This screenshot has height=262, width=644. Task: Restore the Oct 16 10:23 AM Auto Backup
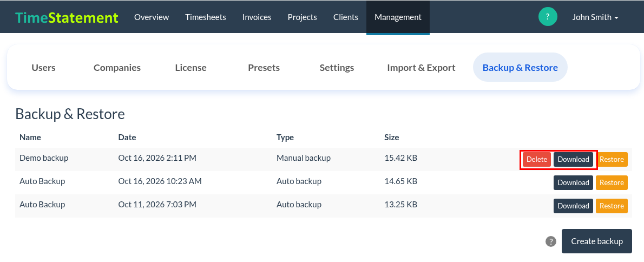tap(612, 183)
